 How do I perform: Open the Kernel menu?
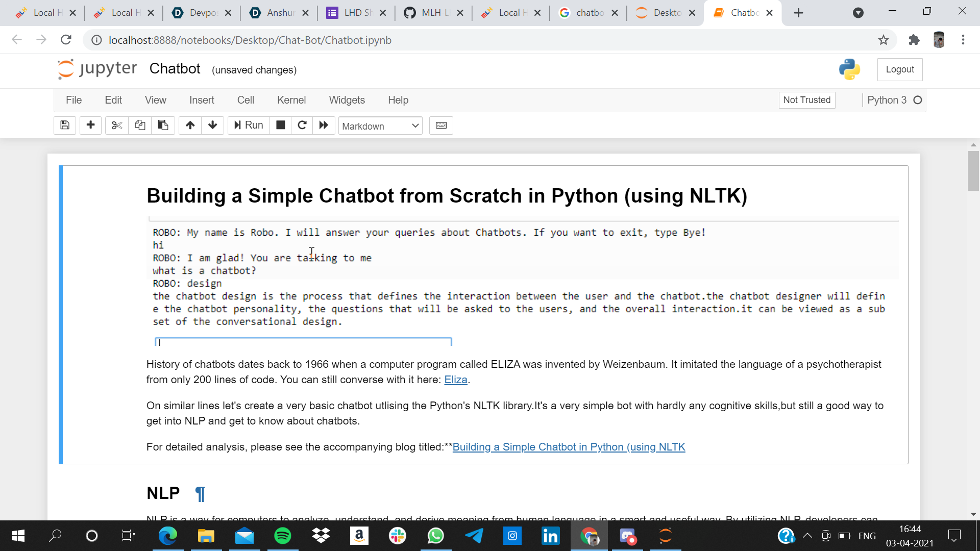(291, 100)
